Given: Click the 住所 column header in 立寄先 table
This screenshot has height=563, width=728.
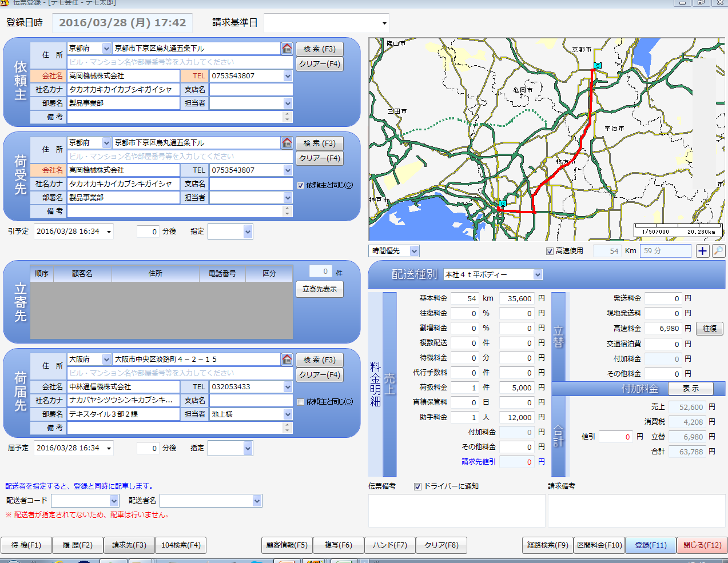Looking at the screenshot, I should (156, 274).
